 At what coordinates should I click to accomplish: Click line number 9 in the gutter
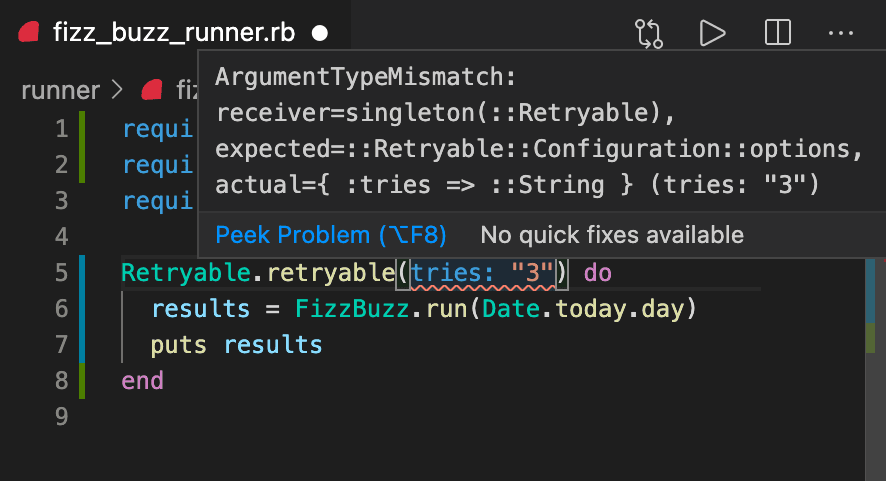pyautogui.click(x=62, y=417)
